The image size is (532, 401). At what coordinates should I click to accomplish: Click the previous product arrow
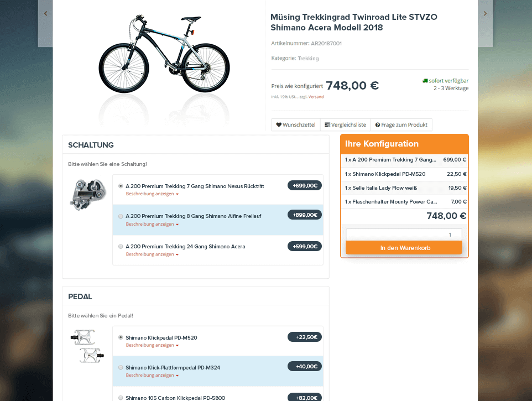pos(45,14)
